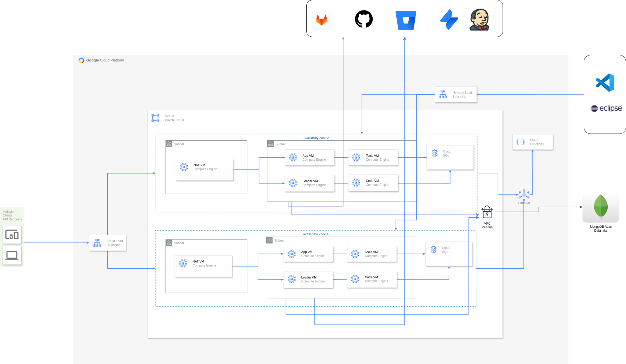
Task: Click top zone NAT VM chip icon
Action: coord(184,167)
